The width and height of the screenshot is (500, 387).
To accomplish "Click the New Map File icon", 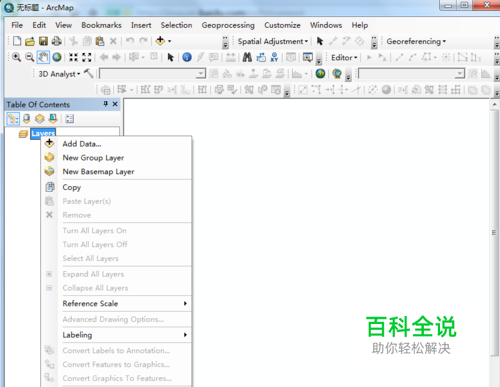I will point(17,41).
